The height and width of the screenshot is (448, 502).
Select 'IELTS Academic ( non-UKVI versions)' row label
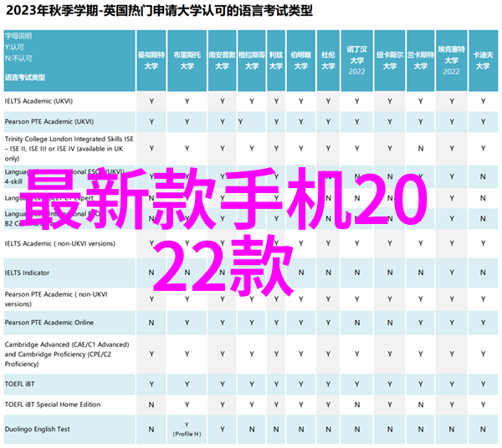coord(60,244)
